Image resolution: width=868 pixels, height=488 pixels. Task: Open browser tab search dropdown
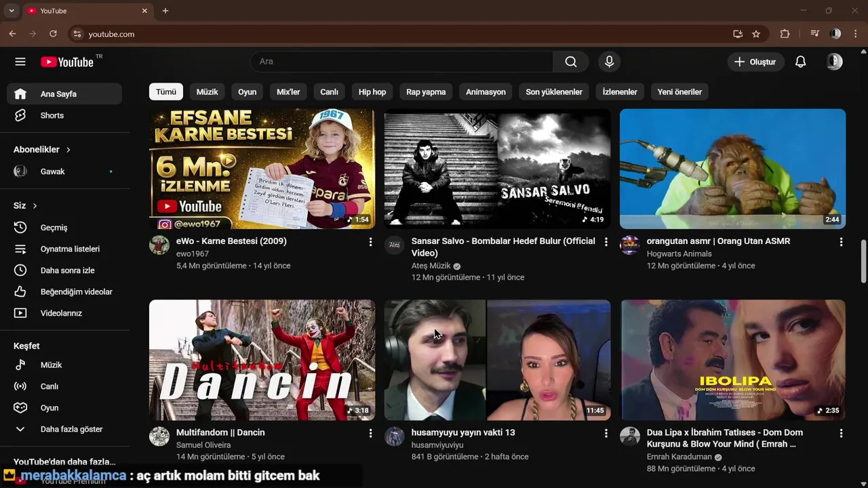[12, 11]
